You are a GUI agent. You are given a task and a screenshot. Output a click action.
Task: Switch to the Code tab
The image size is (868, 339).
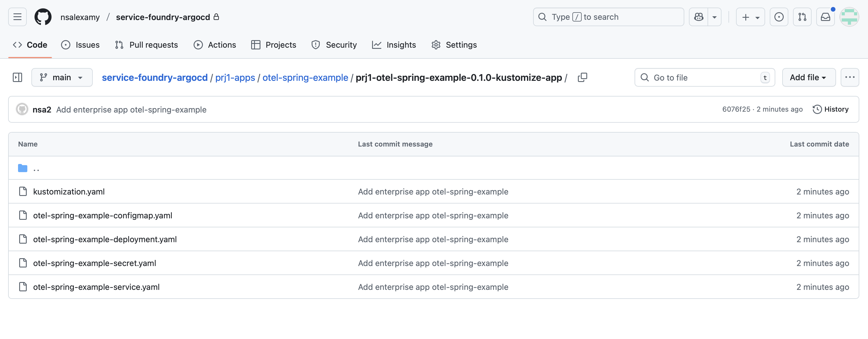click(30, 45)
